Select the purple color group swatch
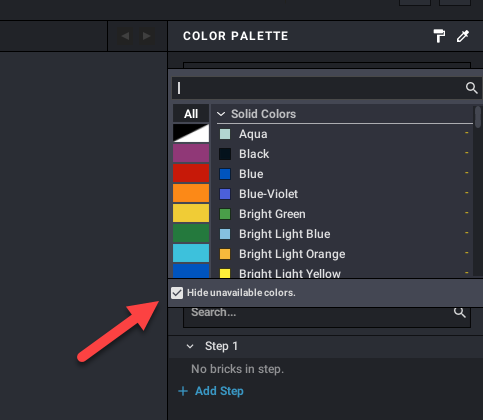This screenshot has height=420, width=483. [191, 153]
